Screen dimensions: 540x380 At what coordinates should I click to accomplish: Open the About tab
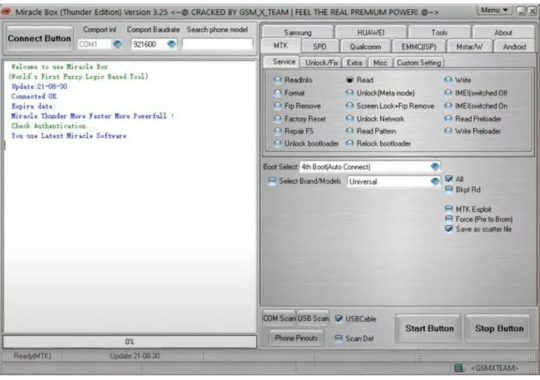[503, 32]
